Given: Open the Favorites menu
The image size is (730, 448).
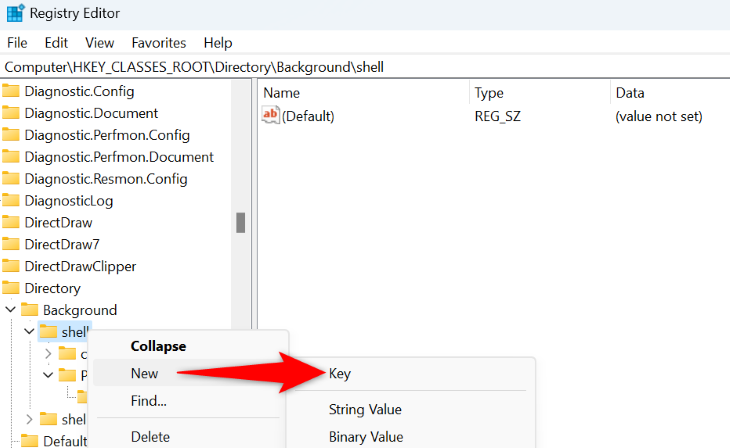Looking at the screenshot, I should point(158,43).
